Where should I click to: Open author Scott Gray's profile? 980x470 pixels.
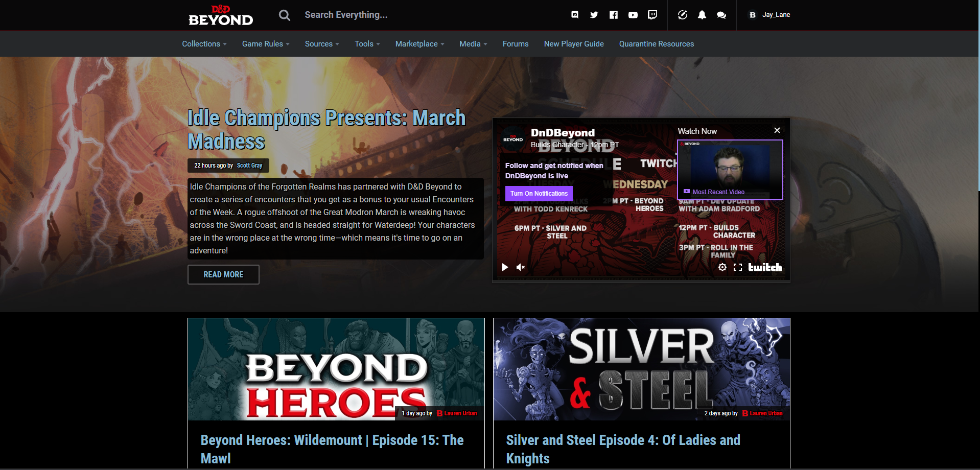[249, 166]
